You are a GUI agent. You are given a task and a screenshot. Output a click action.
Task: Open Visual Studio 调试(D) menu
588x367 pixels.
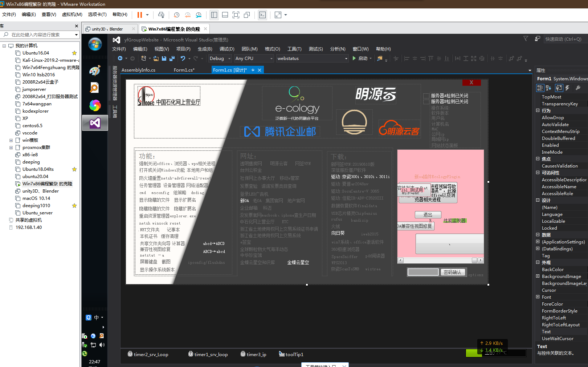[x=227, y=49]
